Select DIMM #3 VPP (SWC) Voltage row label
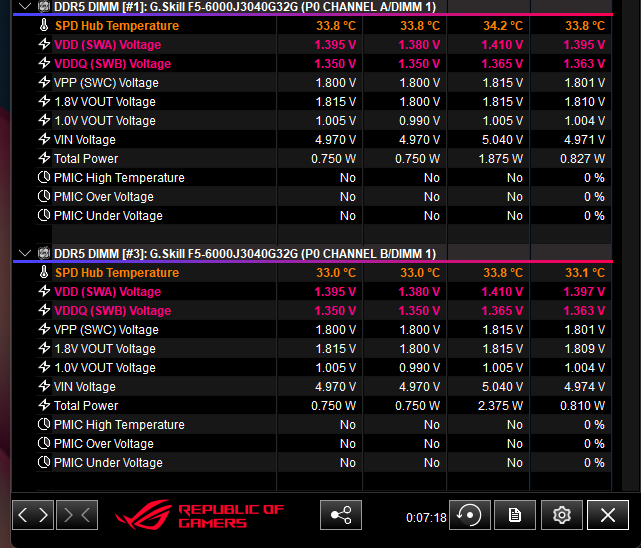The width and height of the screenshot is (641, 548). (106, 329)
